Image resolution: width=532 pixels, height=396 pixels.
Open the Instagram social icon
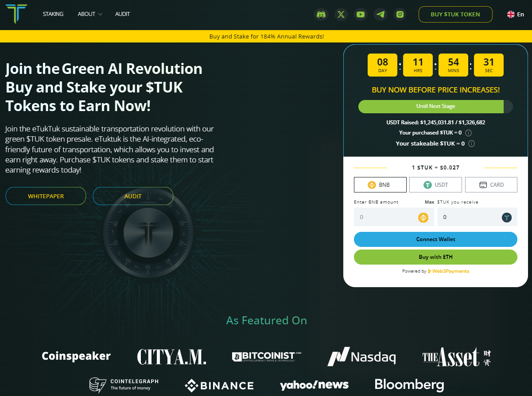[400, 15]
